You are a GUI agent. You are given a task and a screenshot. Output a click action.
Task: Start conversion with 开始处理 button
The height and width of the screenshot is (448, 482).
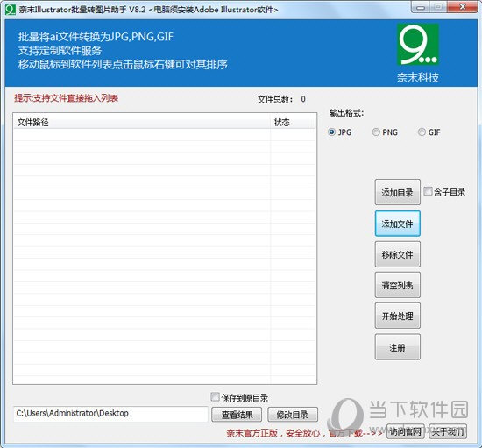tap(397, 316)
